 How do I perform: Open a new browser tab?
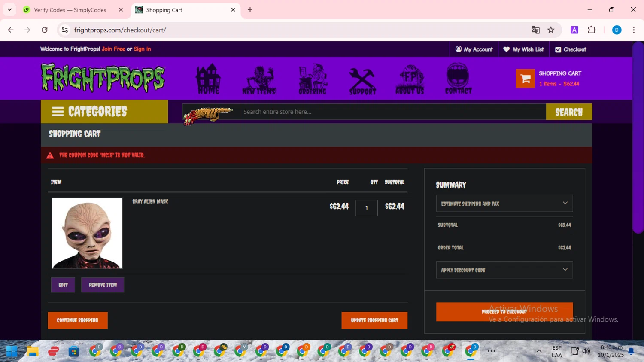pos(250,10)
